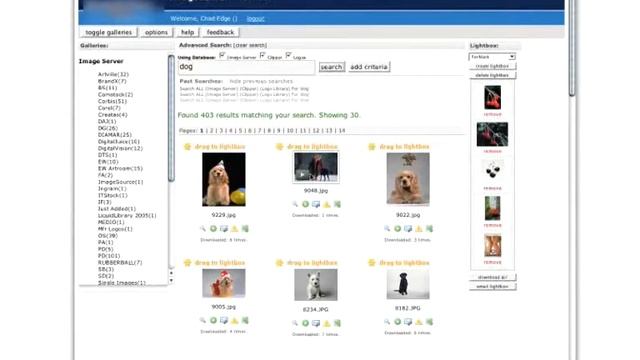This screenshot has height=360, width=640.
Task: Open the help menu button
Action: click(187, 32)
